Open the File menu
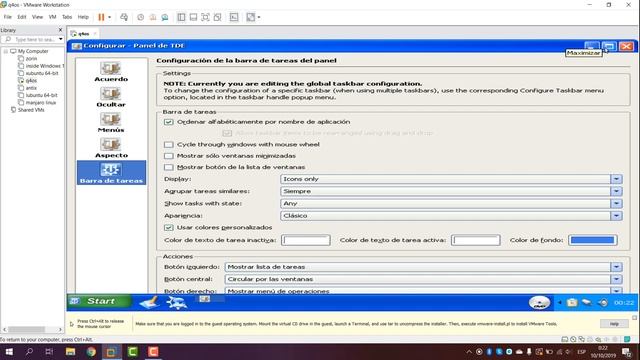Screen dimensions: 640x360 tap(8, 17)
